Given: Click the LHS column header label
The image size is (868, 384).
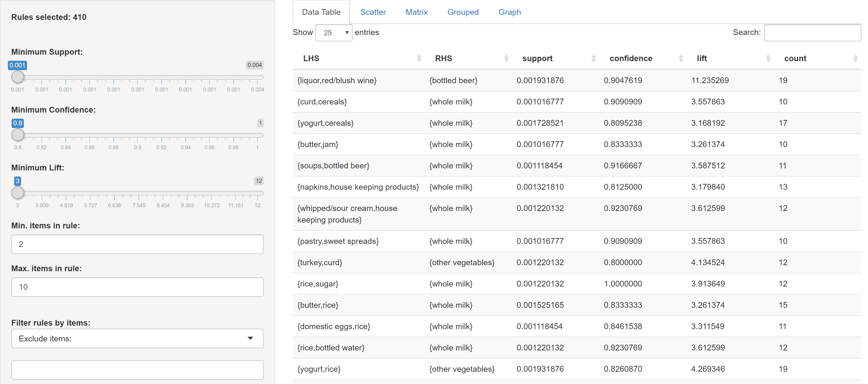Looking at the screenshot, I should pyautogui.click(x=311, y=58).
